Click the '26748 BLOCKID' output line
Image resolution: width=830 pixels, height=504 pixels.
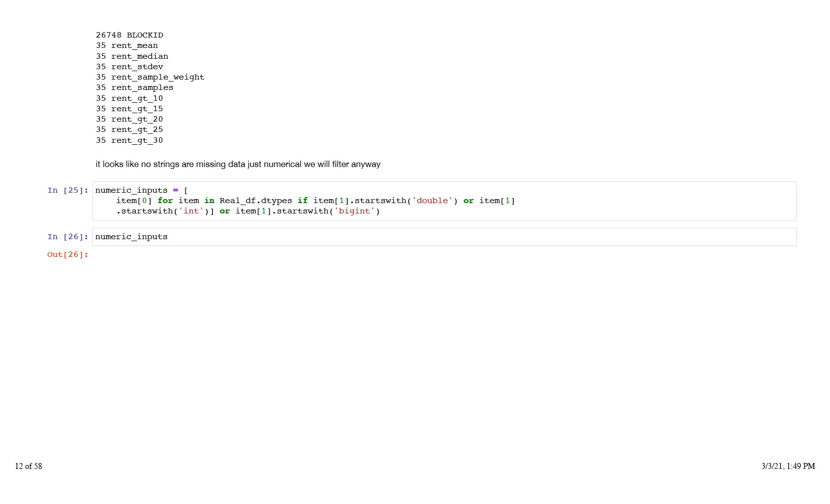[x=129, y=35]
